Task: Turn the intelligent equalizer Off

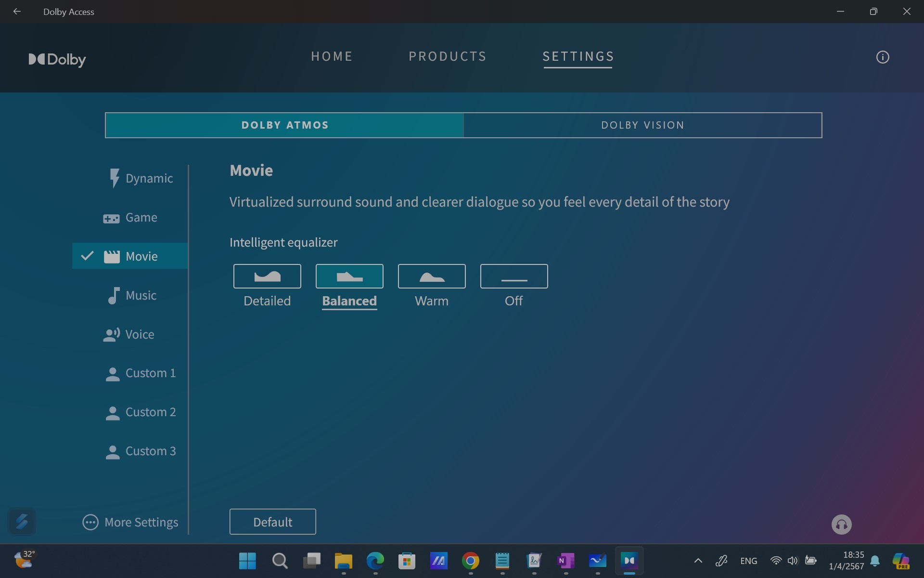Action: [x=514, y=276]
